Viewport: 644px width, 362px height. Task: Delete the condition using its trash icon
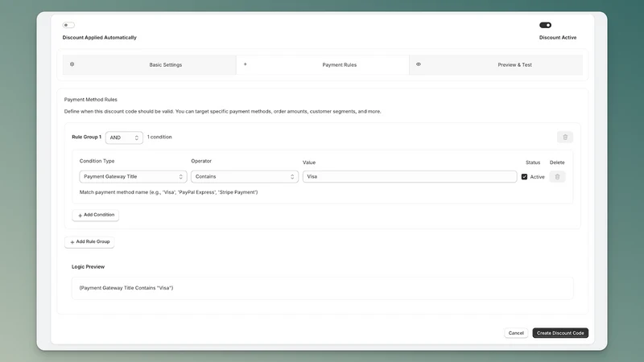click(x=557, y=177)
